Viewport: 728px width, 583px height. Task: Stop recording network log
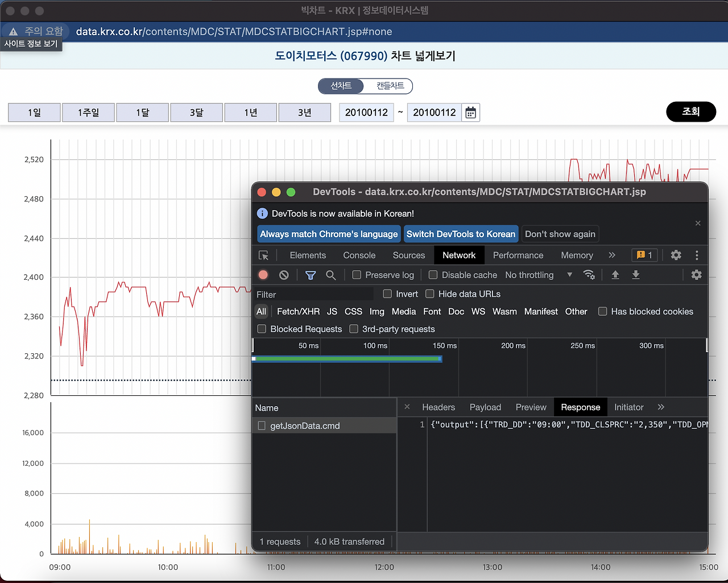point(263,275)
